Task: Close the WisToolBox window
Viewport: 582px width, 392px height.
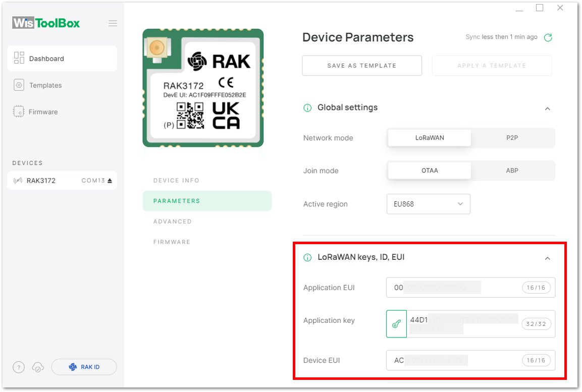Action: tap(560, 8)
